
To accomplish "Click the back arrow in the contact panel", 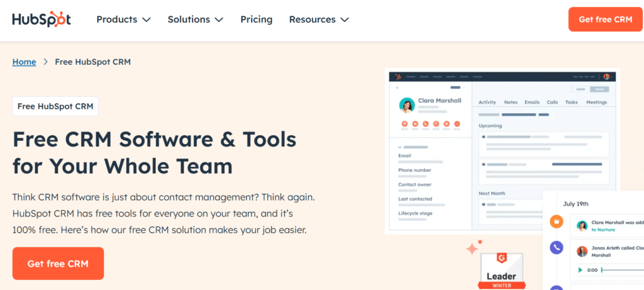I will [397, 87].
